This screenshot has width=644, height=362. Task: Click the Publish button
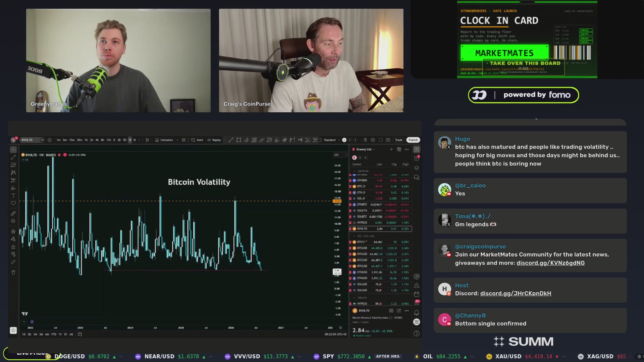[413, 140]
